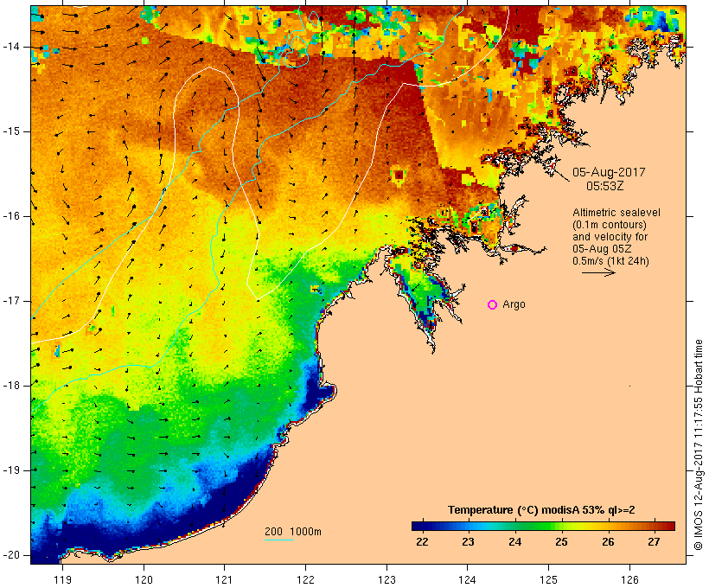Viewport: 709px width, 588px height.
Task: Click the velocity scale reference arrow
Action: [x=598, y=272]
